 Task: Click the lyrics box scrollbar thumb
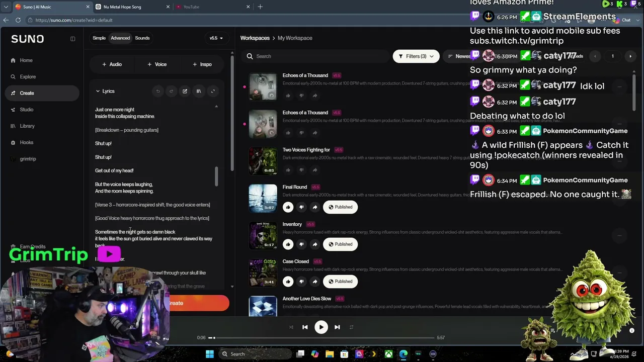[217, 176]
